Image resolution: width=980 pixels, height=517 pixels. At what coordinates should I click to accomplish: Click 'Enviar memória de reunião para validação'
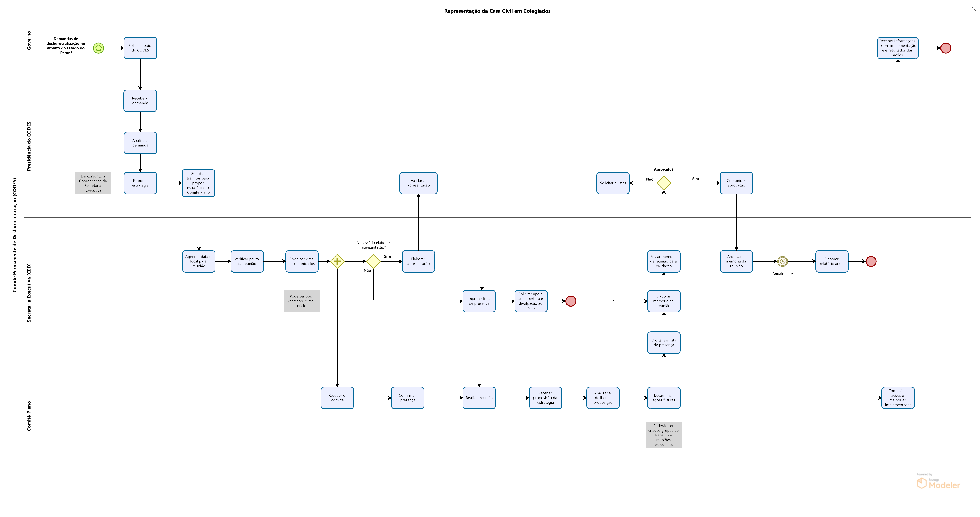point(664,261)
